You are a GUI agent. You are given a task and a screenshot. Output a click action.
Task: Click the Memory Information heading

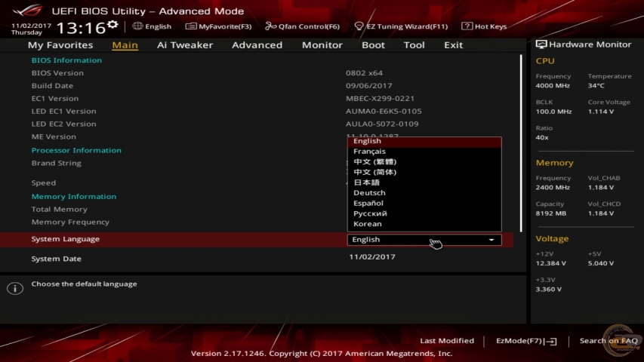(x=74, y=197)
